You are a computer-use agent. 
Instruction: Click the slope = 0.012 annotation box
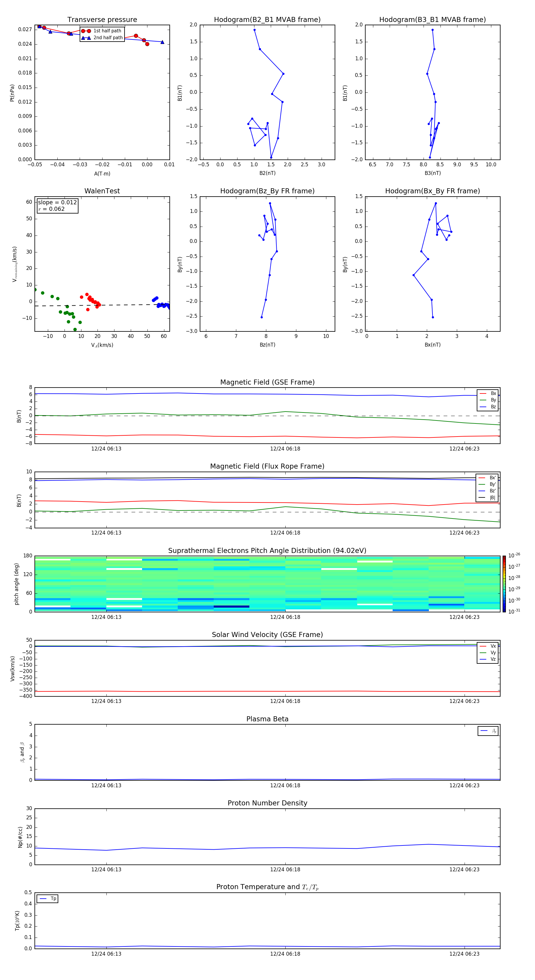click(x=57, y=206)
